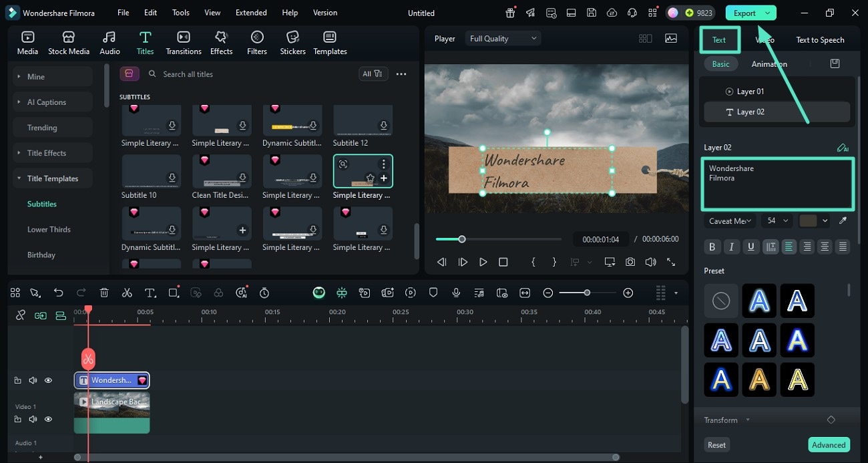This screenshot has width=868, height=463.
Task: Open the Export dropdown arrow
Action: pos(768,13)
